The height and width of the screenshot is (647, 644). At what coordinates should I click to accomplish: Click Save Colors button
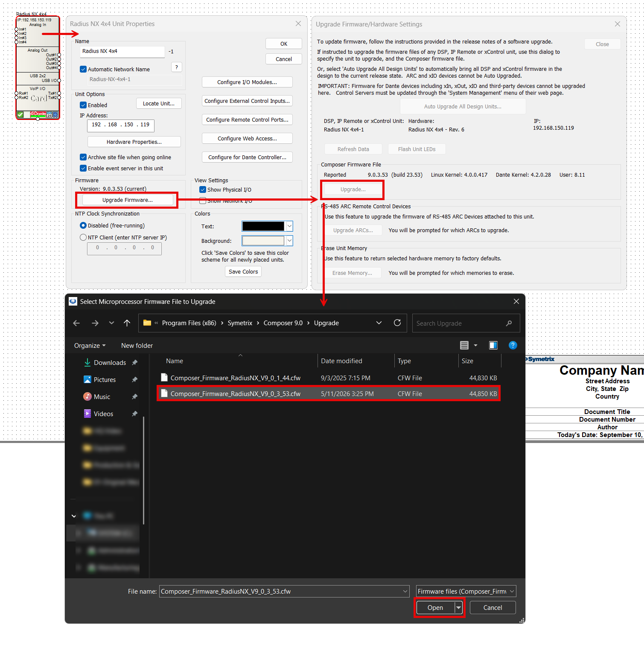click(243, 271)
